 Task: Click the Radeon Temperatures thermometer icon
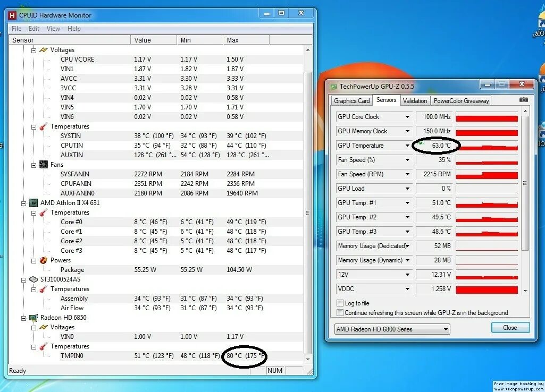click(44, 346)
